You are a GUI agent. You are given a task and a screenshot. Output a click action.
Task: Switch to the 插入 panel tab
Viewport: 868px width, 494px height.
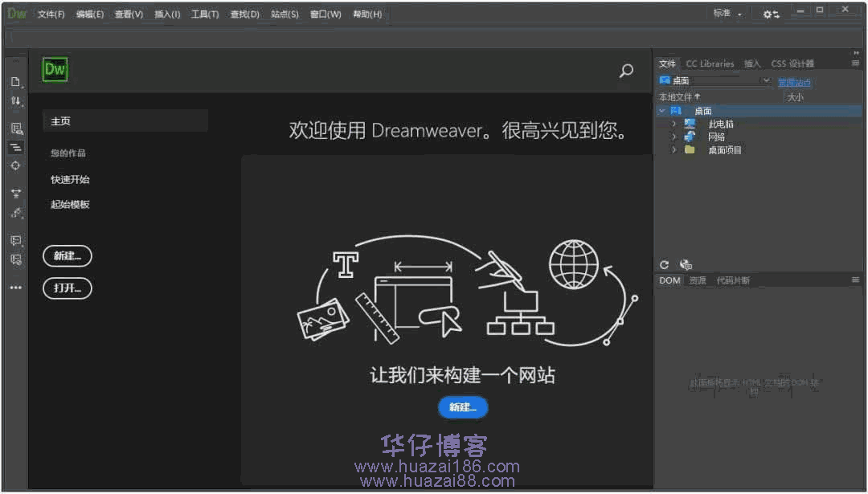coord(752,63)
